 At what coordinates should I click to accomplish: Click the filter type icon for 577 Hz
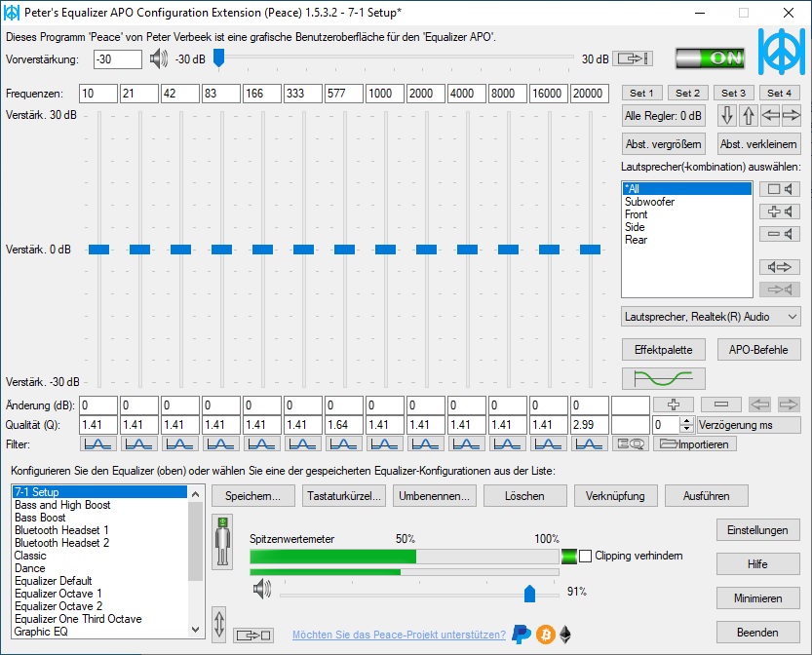344,443
